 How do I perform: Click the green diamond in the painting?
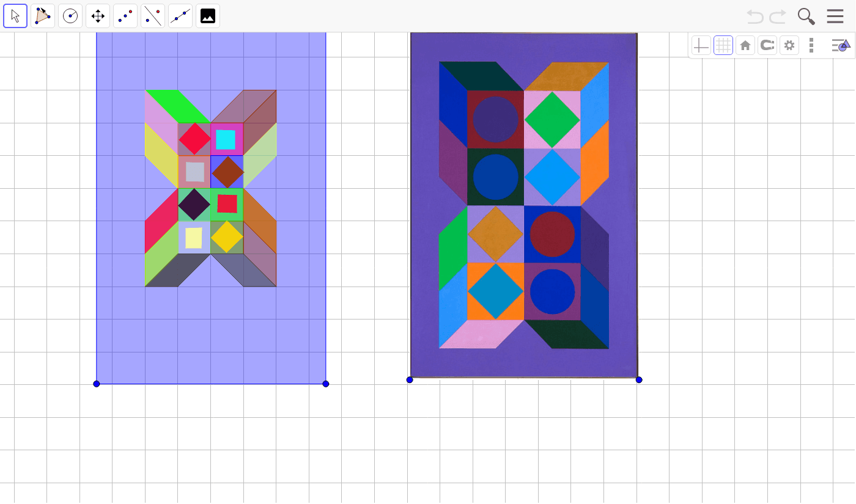click(552, 120)
